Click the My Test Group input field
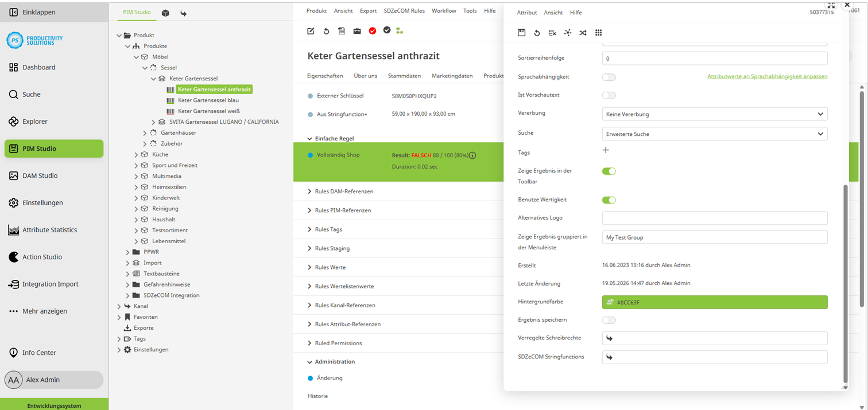 [x=715, y=237]
